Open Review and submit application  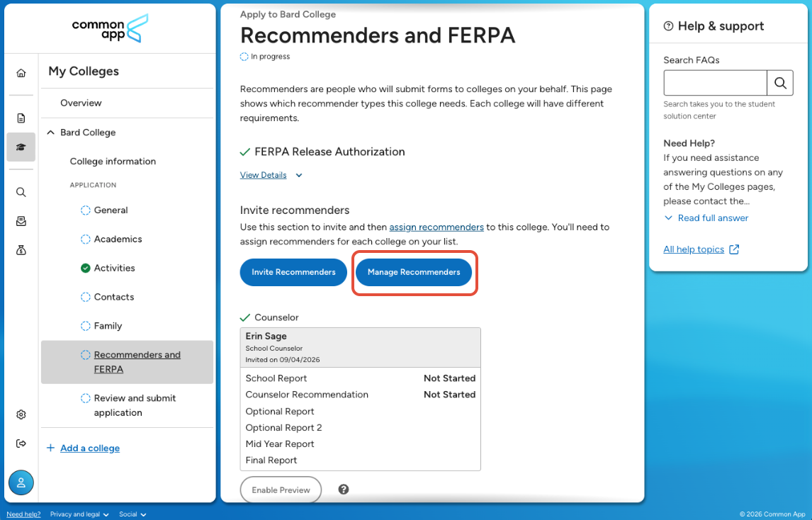click(x=135, y=405)
